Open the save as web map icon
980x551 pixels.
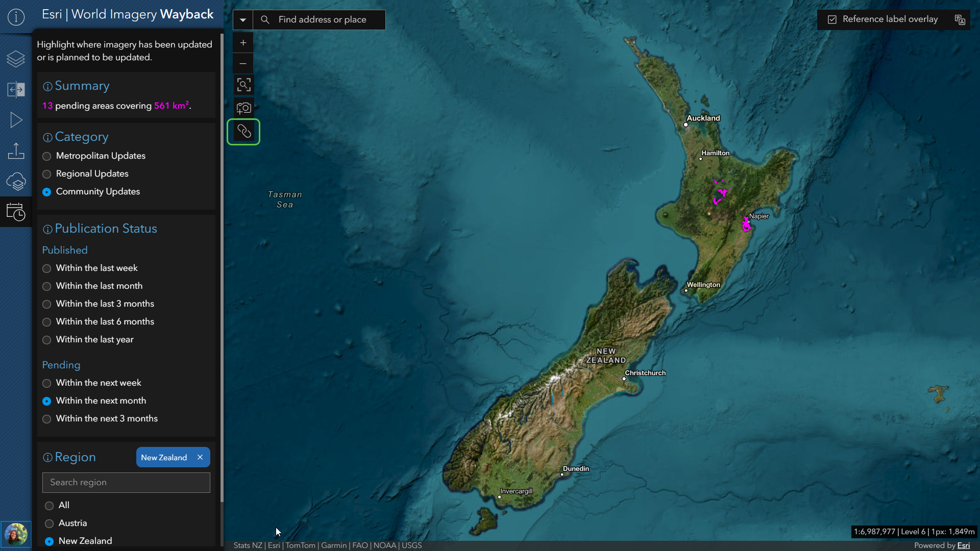[16, 181]
